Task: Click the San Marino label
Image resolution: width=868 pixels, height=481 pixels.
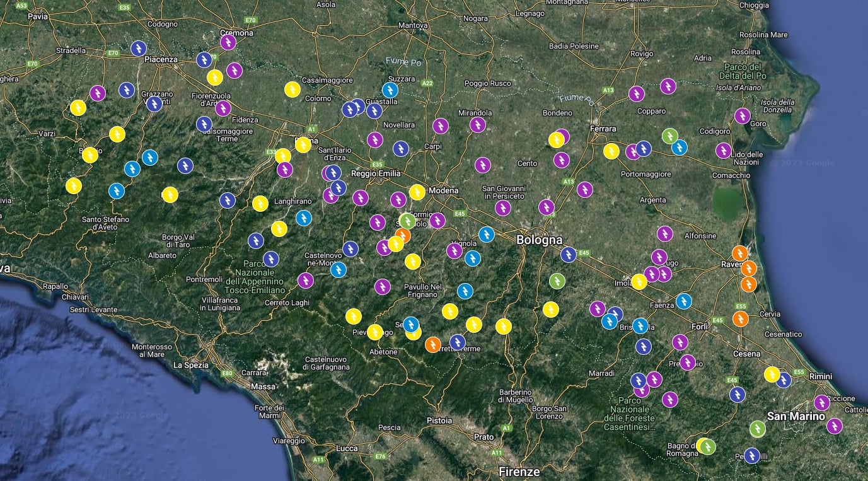Action: [x=796, y=416]
